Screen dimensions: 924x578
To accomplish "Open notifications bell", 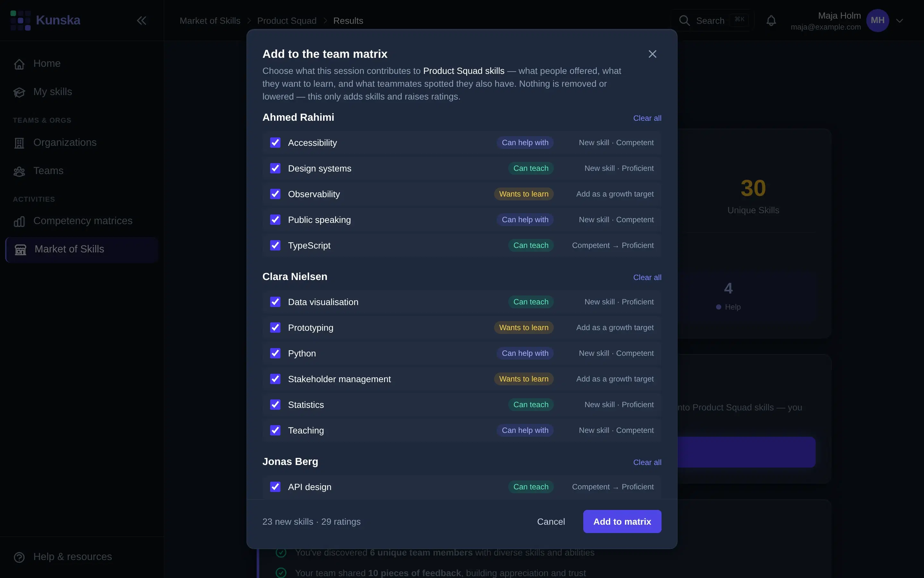I will (x=771, y=21).
